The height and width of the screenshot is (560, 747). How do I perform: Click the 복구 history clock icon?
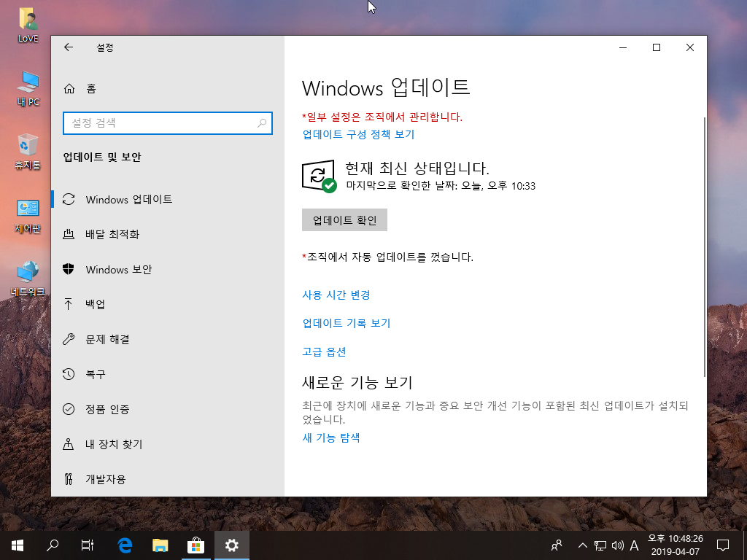[x=69, y=374]
